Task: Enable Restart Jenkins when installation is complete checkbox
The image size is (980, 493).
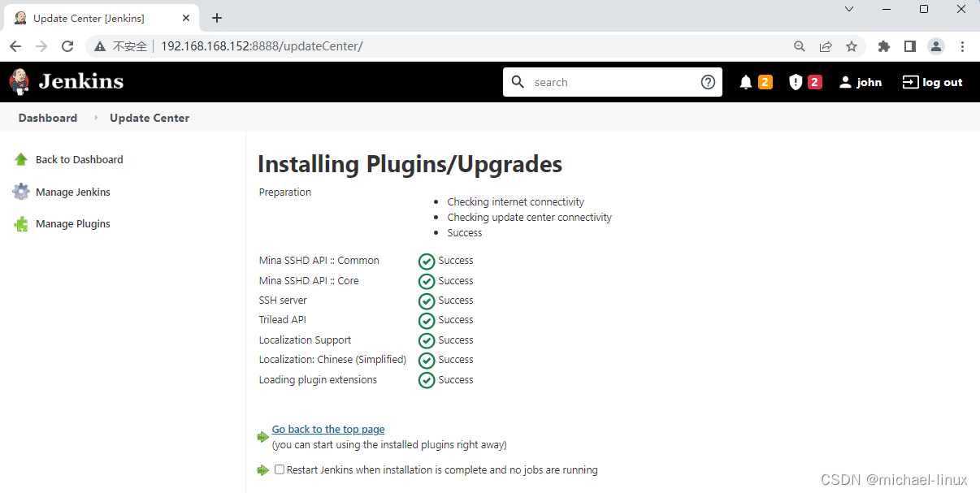Action: tap(280, 469)
